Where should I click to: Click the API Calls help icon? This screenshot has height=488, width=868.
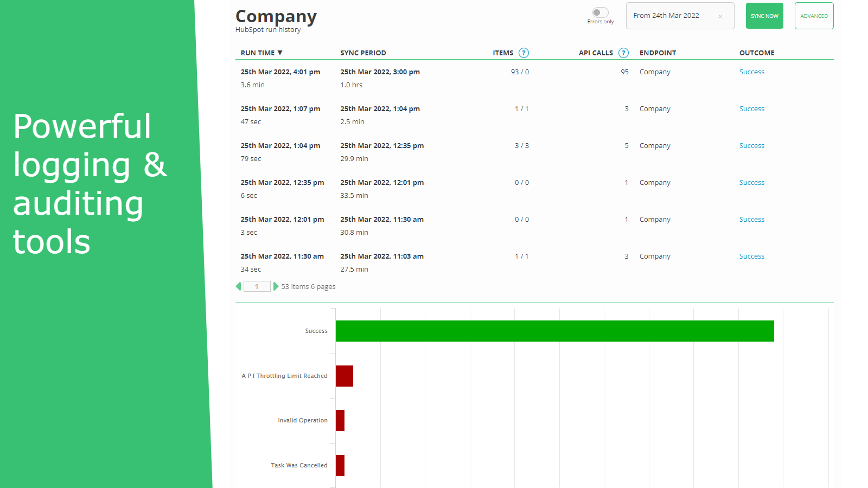coord(623,53)
